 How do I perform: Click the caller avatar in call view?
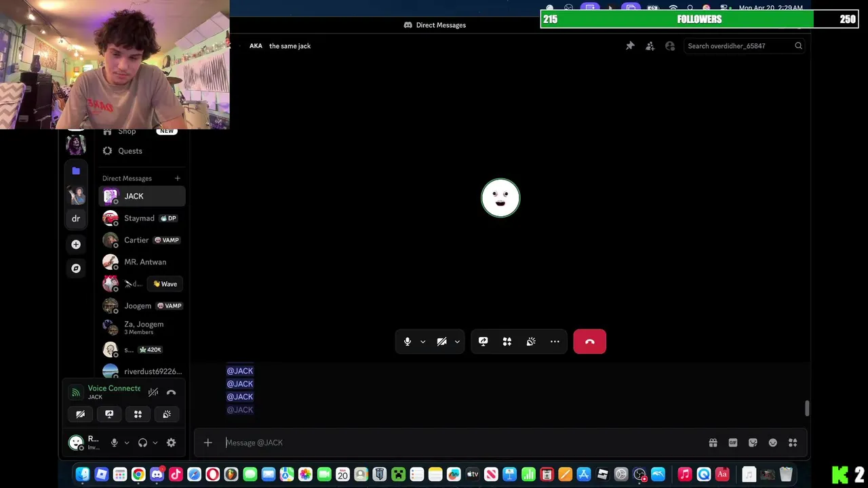pos(500,198)
